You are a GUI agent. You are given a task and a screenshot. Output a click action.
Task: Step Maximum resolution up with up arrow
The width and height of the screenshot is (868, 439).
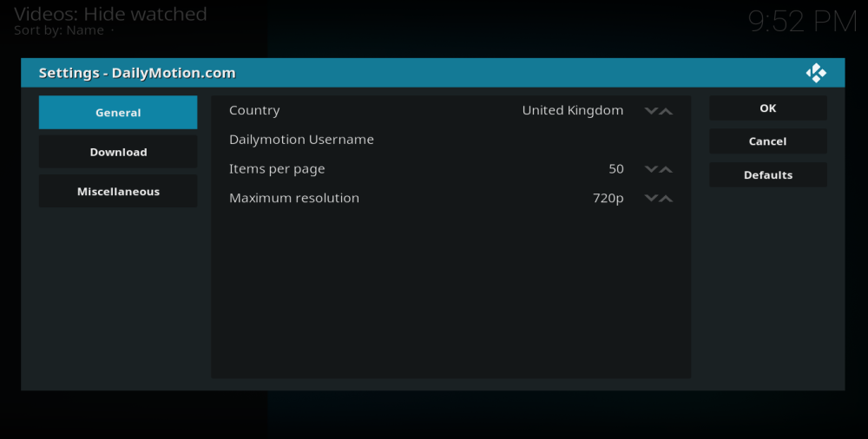(666, 198)
